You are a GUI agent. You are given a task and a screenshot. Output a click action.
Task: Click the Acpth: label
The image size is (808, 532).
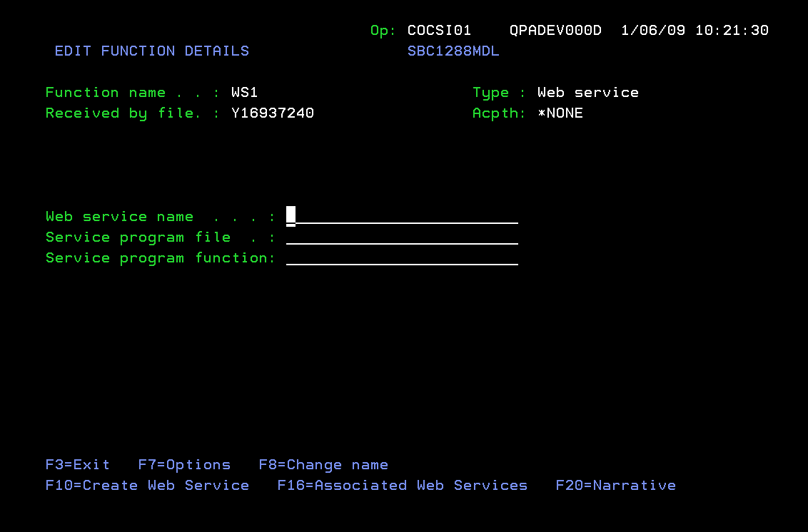click(500, 113)
